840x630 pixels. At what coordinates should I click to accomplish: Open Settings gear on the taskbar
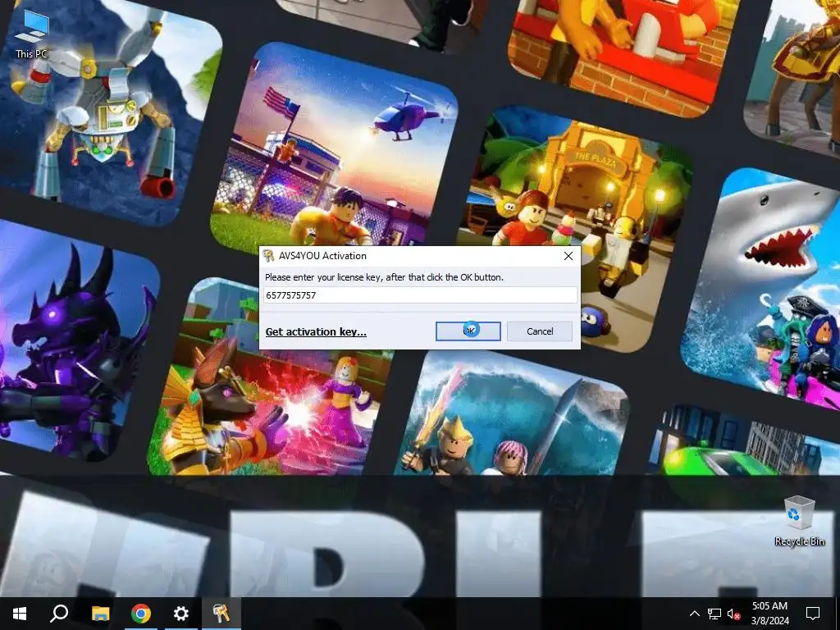pos(181,614)
